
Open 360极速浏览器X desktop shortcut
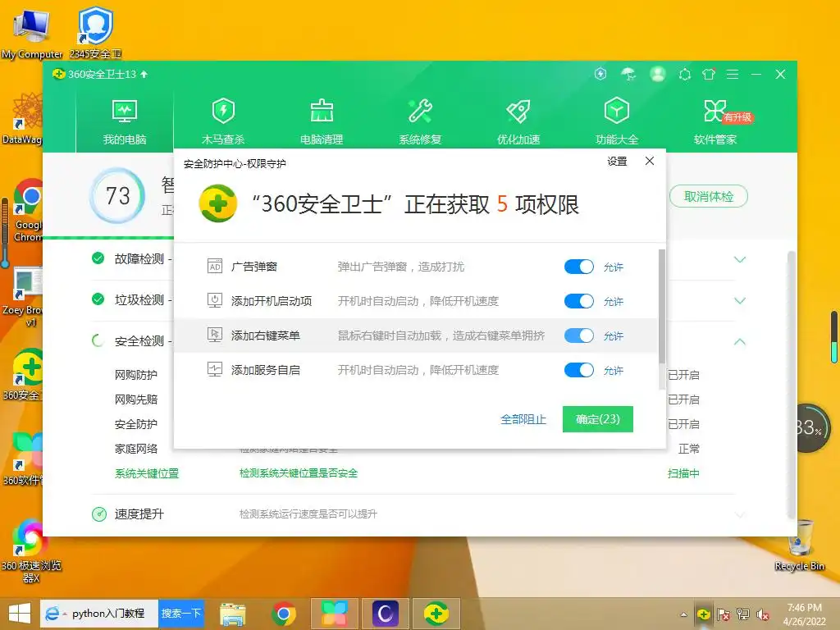click(31, 551)
